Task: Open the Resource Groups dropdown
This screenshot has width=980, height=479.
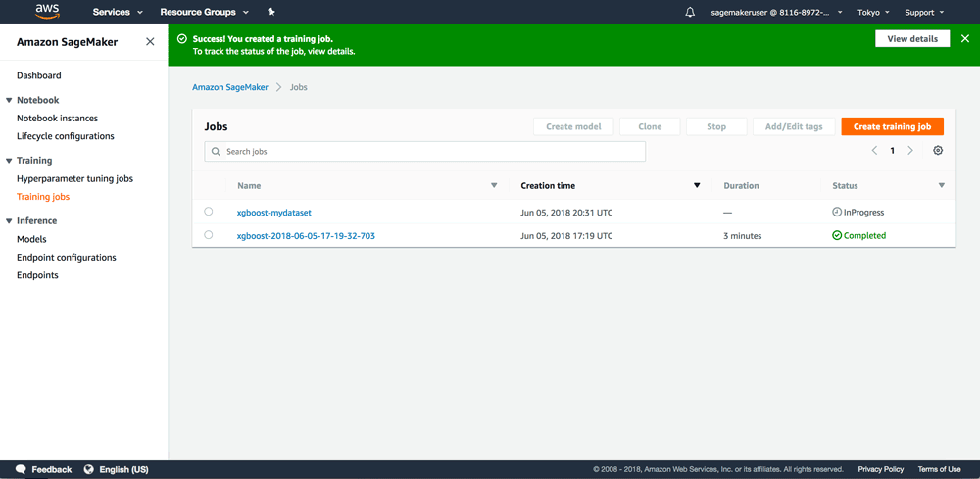Action: coord(205,12)
